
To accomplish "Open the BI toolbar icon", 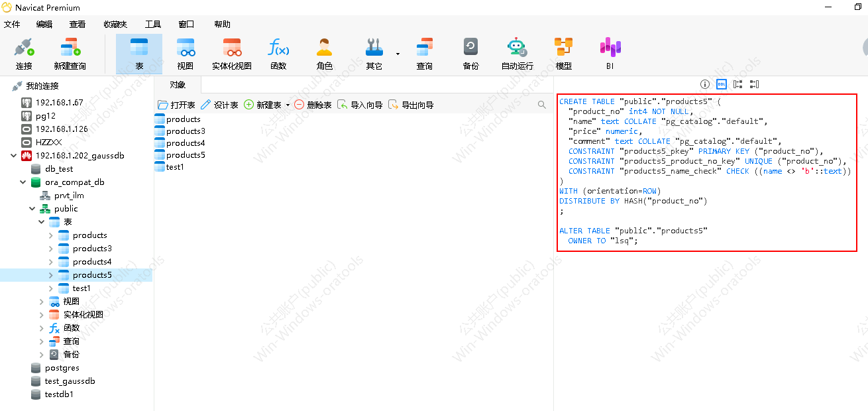I will pos(610,54).
